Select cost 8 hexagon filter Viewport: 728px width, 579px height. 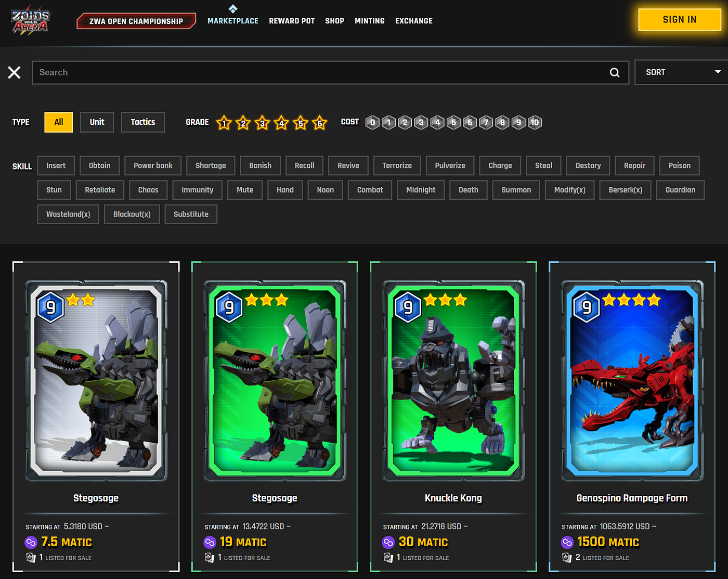502,122
